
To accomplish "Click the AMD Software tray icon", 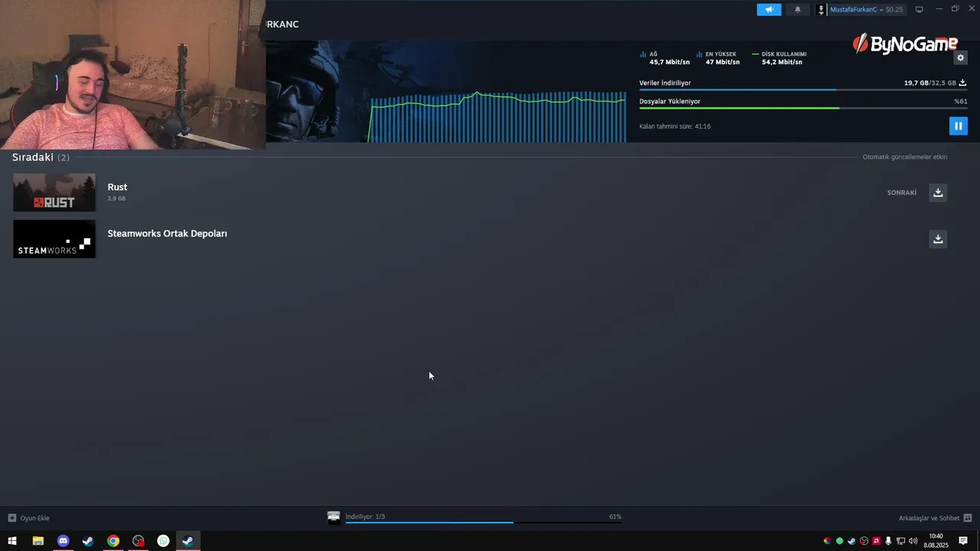I will pyautogui.click(x=876, y=541).
